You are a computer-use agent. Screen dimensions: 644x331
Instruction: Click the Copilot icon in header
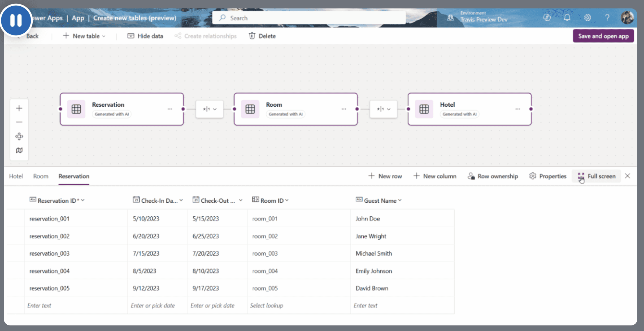click(x=547, y=18)
